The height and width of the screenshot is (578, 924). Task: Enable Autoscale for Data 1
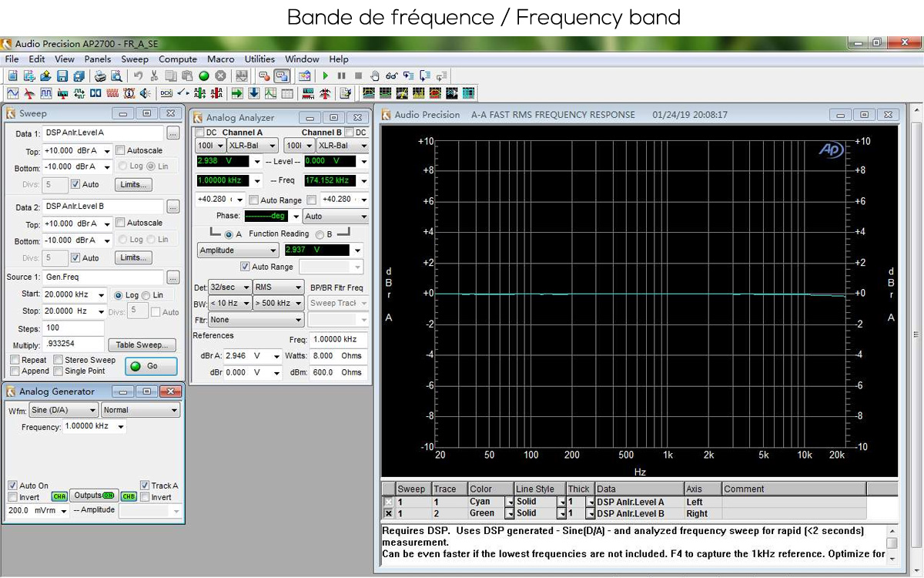pos(121,150)
